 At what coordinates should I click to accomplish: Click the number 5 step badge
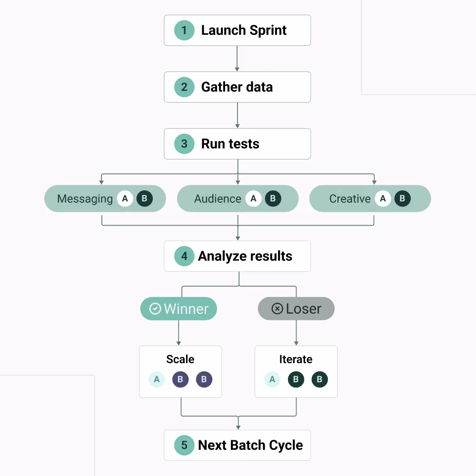tap(184, 446)
